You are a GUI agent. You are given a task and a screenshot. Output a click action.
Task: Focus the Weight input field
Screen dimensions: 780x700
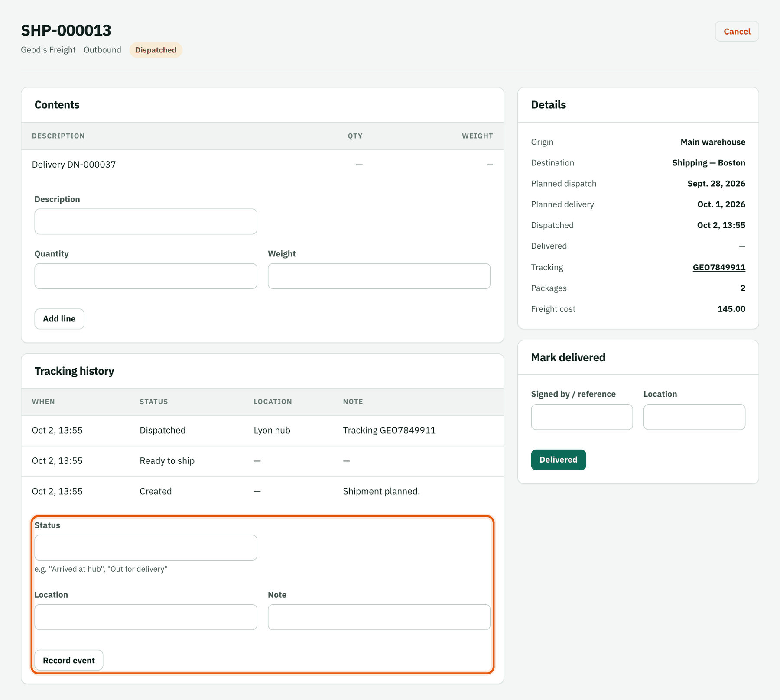pyautogui.click(x=379, y=276)
